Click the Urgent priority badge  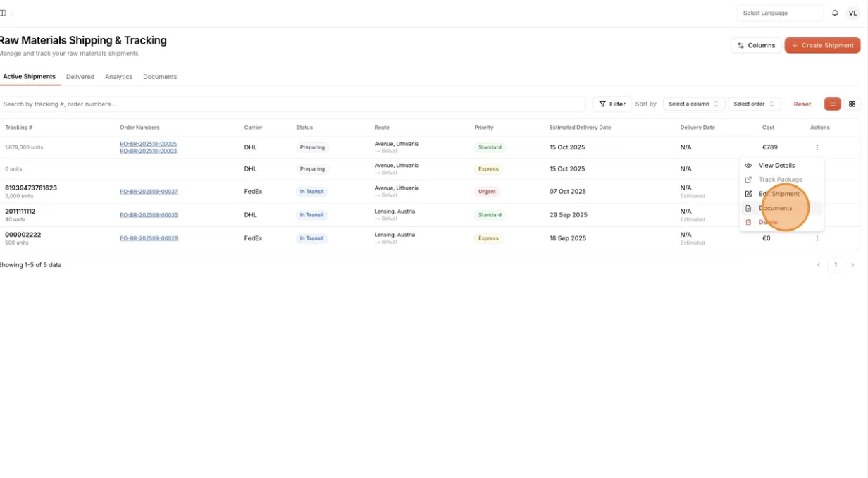[487, 191]
